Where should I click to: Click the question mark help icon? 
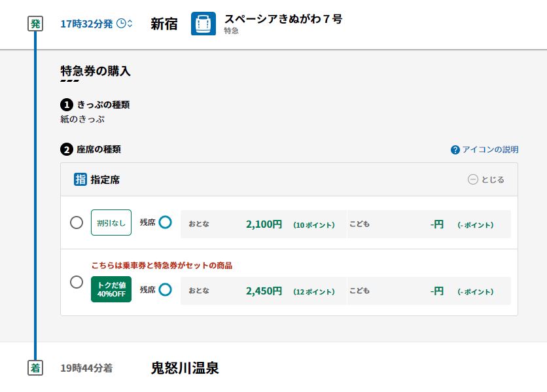[x=455, y=150]
